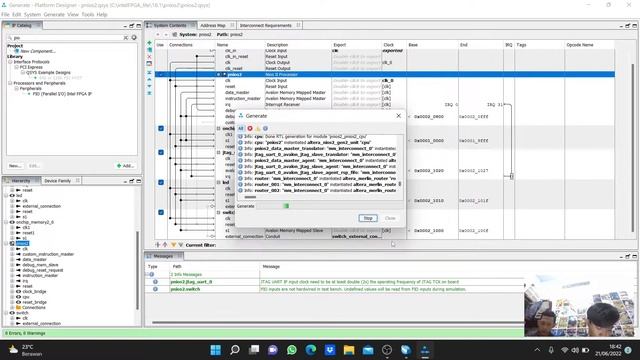Click New button in IP Catalog

pos(15,166)
